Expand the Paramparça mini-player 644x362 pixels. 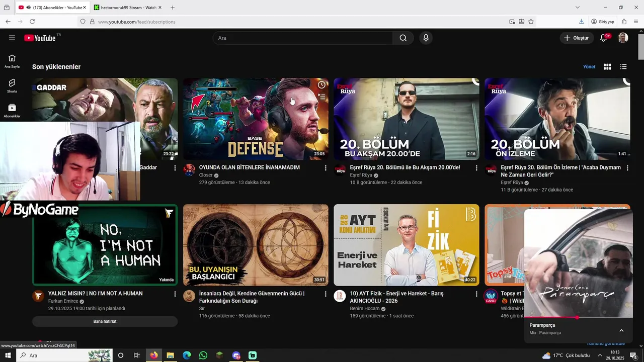pyautogui.click(x=621, y=330)
